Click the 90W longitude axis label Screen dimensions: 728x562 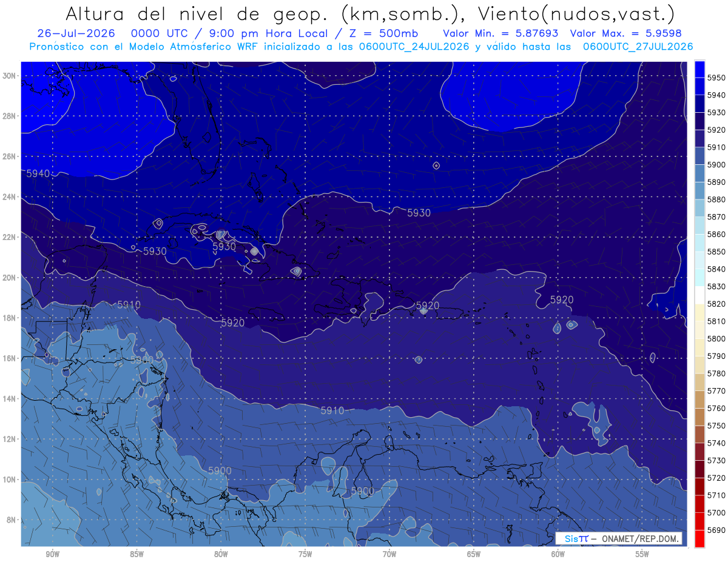[52, 554]
